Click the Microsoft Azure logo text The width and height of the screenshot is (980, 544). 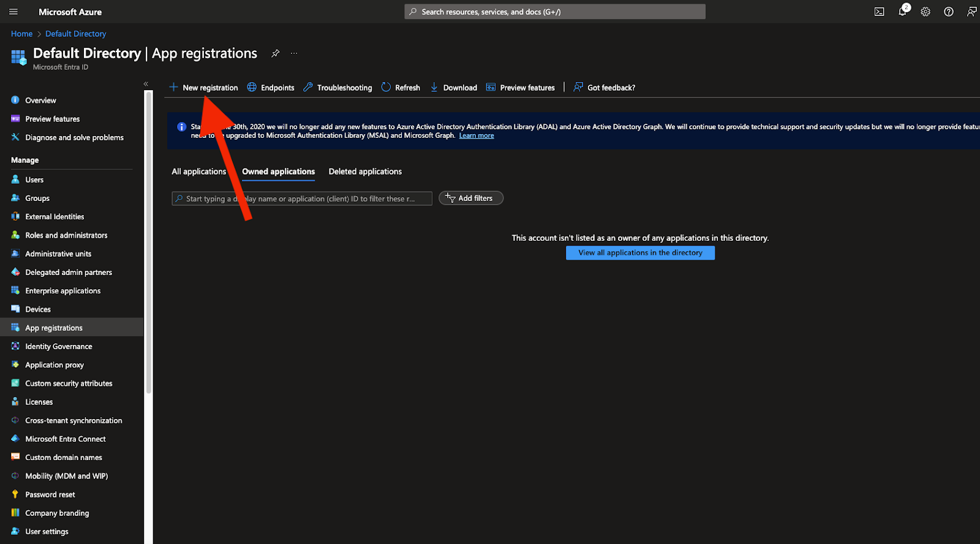coord(70,12)
